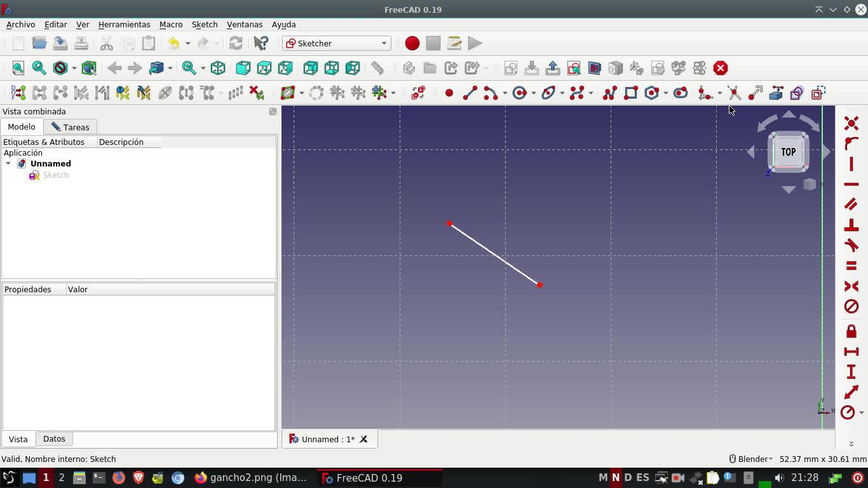Viewport: 868px width, 488px height.
Task: Choose the Create polyline tool
Action: click(x=609, y=93)
